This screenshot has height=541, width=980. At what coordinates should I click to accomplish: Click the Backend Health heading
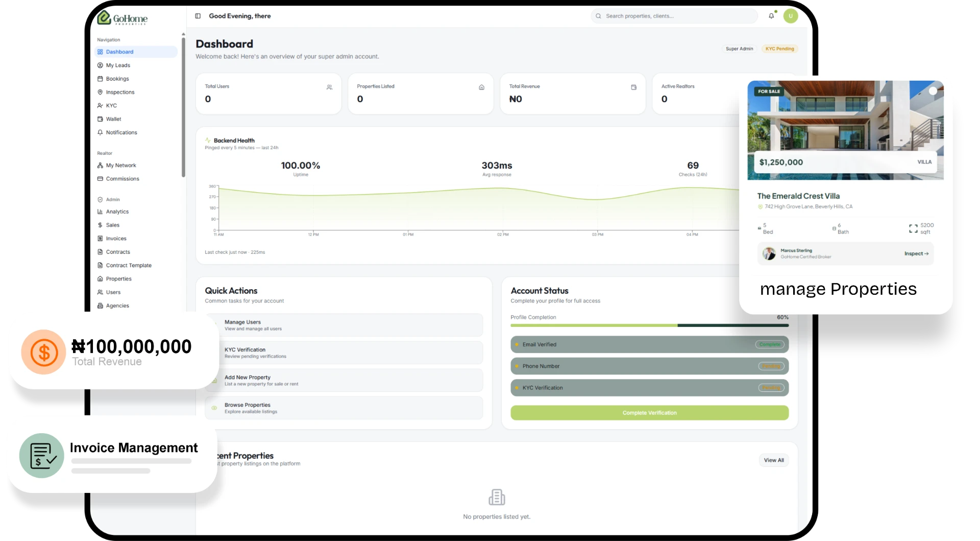(234, 140)
